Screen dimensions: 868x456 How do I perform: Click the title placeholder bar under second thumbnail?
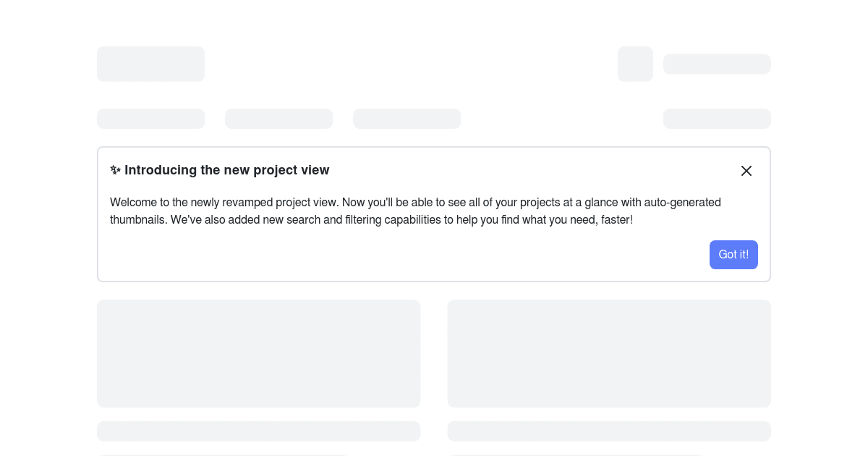[x=609, y=431]
